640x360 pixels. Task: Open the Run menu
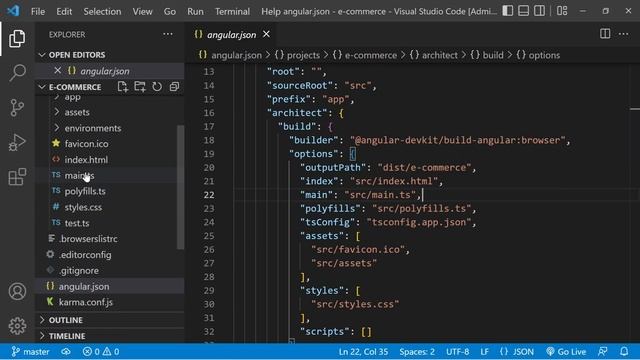tap(196, 11)
